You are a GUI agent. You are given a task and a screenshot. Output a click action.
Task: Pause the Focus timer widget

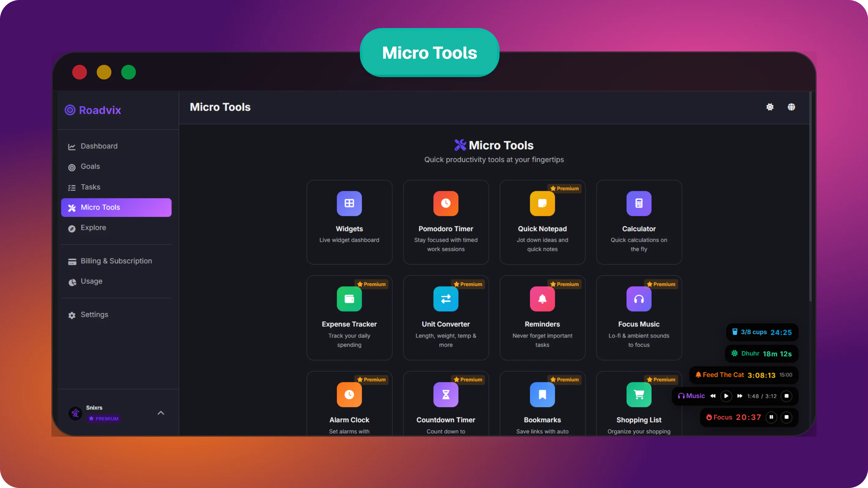pos(771,417)
